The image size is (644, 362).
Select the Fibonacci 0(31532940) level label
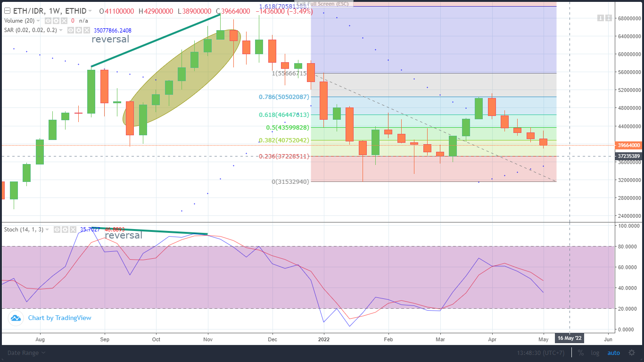[290, 181]
